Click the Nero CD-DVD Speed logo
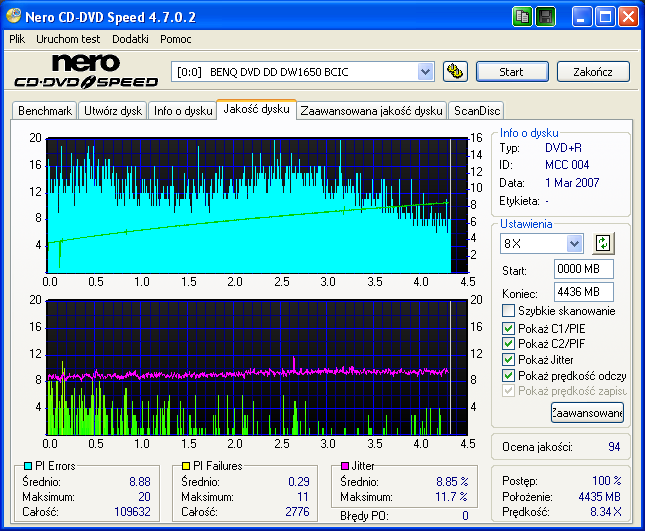645x531 pixels. [x=86, y=71]
